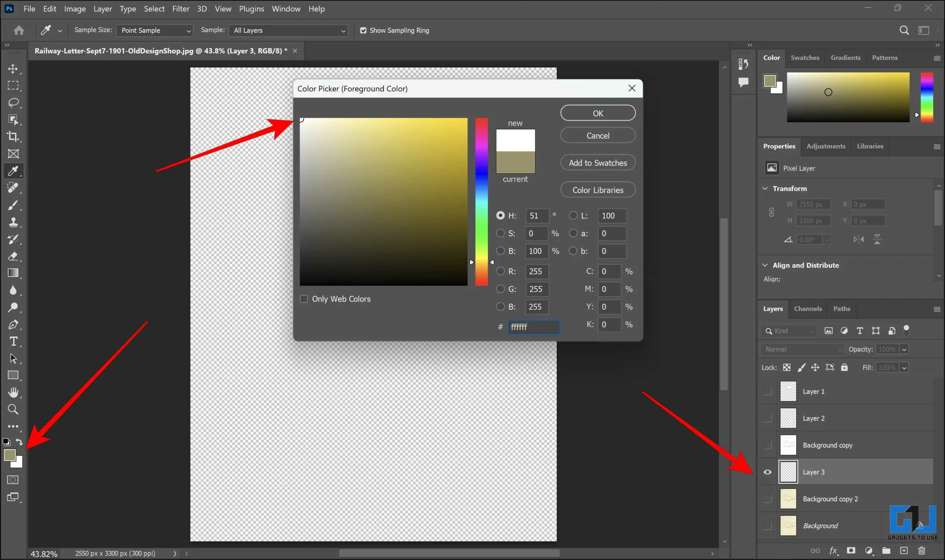Switch to the Swatches tab
This screenshot has width=945, height=560.
(x=805, y=58)
